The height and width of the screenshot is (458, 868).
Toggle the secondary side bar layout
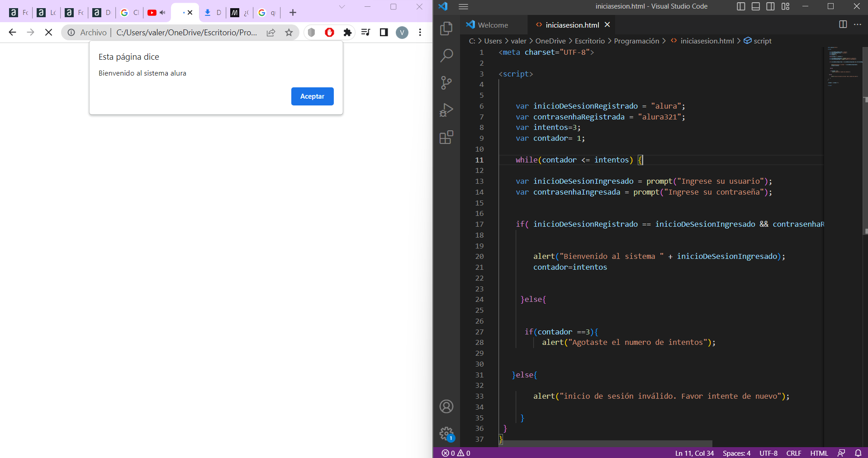[771, 6]
